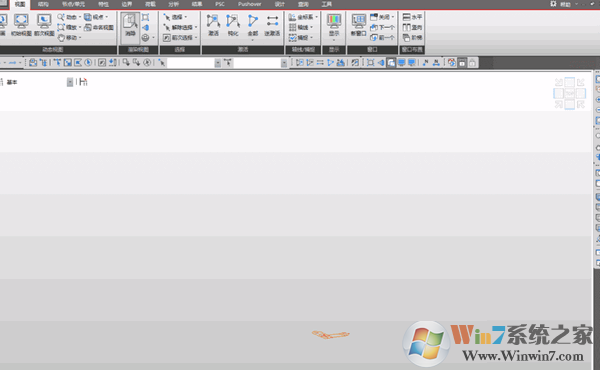This screenshot has height=370, width=600.
Task: Click the 下一个 (next window) icon
Action: [382, 28]
